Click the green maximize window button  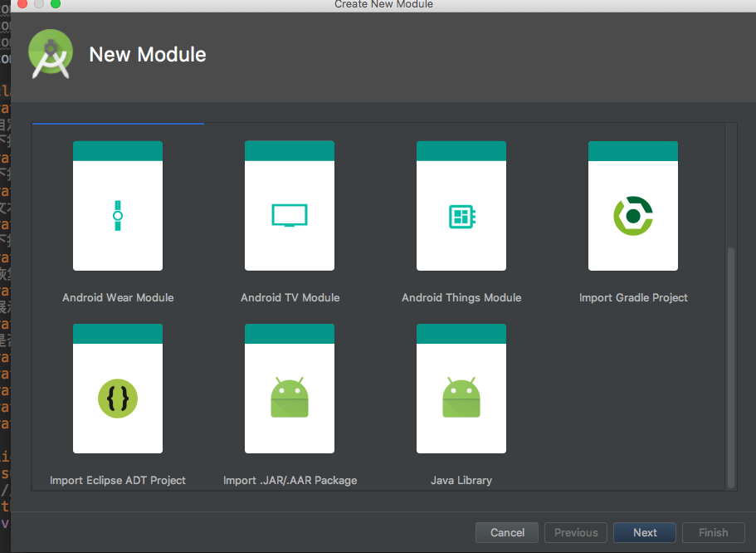pyautogui.click(x=56, y=4)
